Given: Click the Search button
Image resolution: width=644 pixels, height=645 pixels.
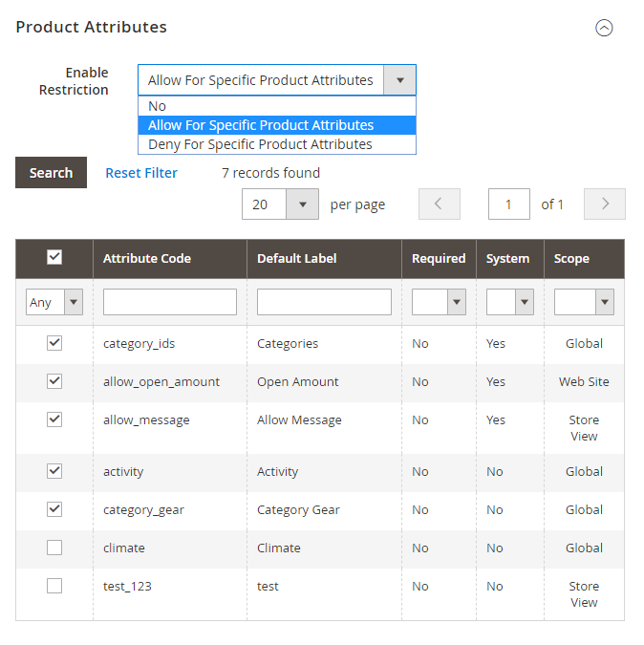Looking at the screenshot, I should tap(51, 173).
